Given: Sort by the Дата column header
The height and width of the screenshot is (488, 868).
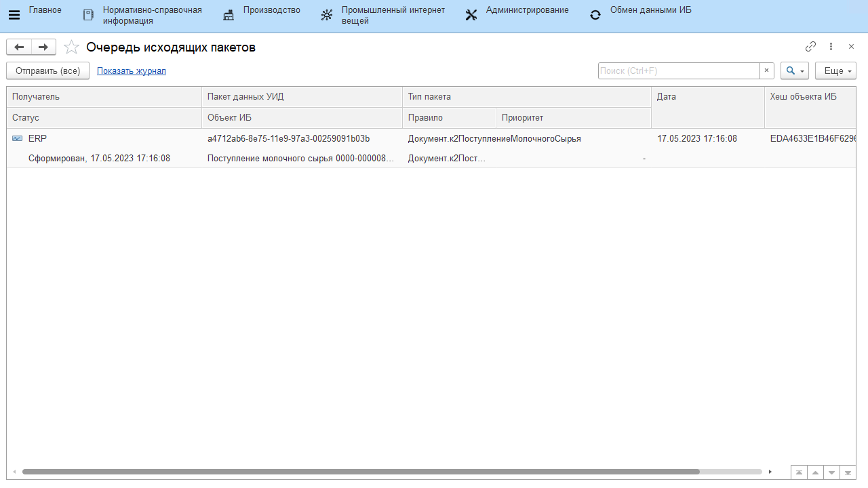Looking at the screenshot, I should 707,97.
